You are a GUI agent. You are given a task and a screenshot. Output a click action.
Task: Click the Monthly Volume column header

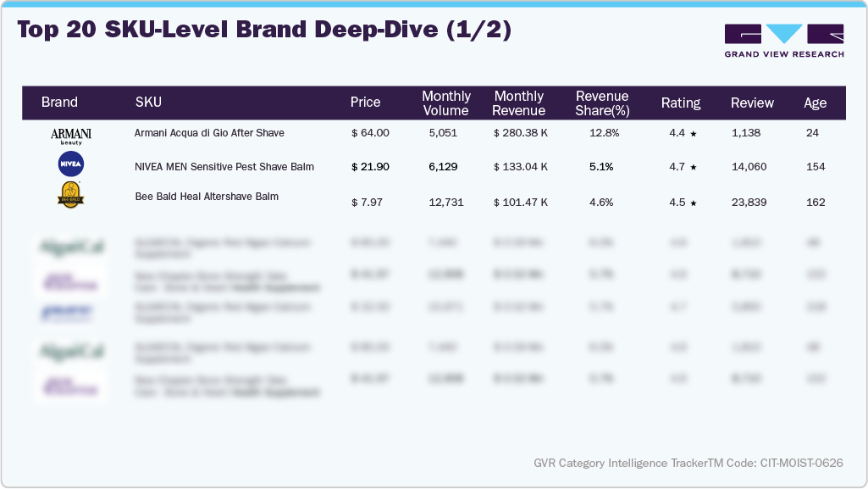446,103
